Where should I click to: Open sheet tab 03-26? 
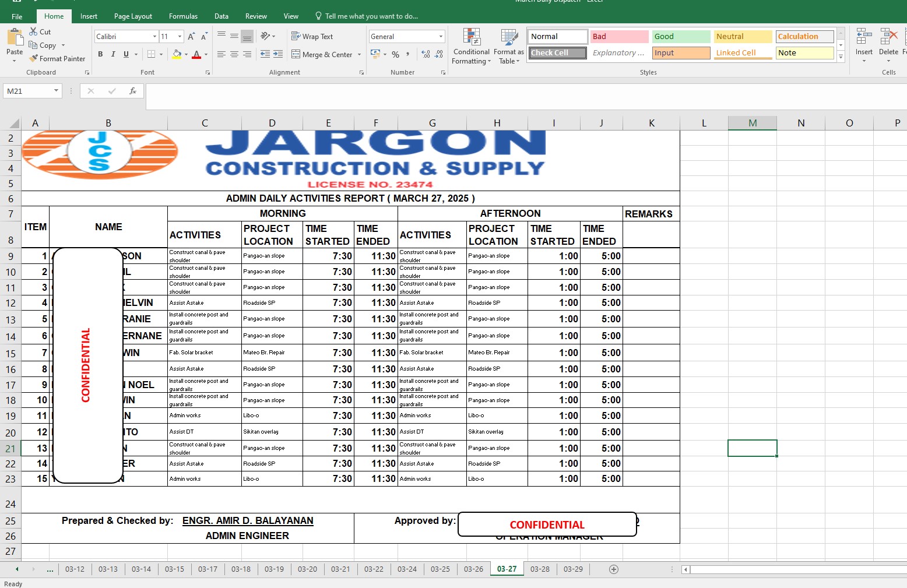click(x=473, y=569)
